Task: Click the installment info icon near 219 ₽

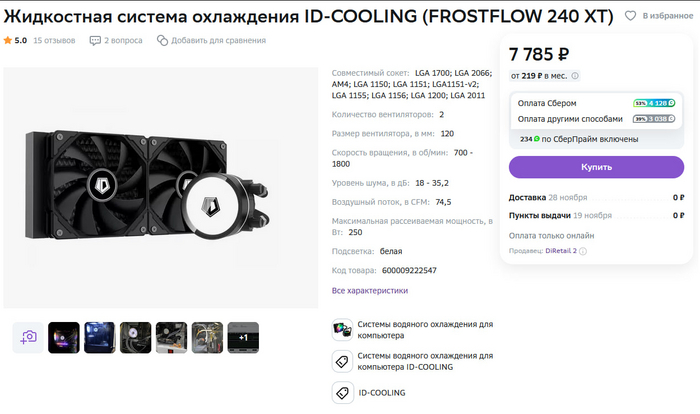Action: pos(575,76)
